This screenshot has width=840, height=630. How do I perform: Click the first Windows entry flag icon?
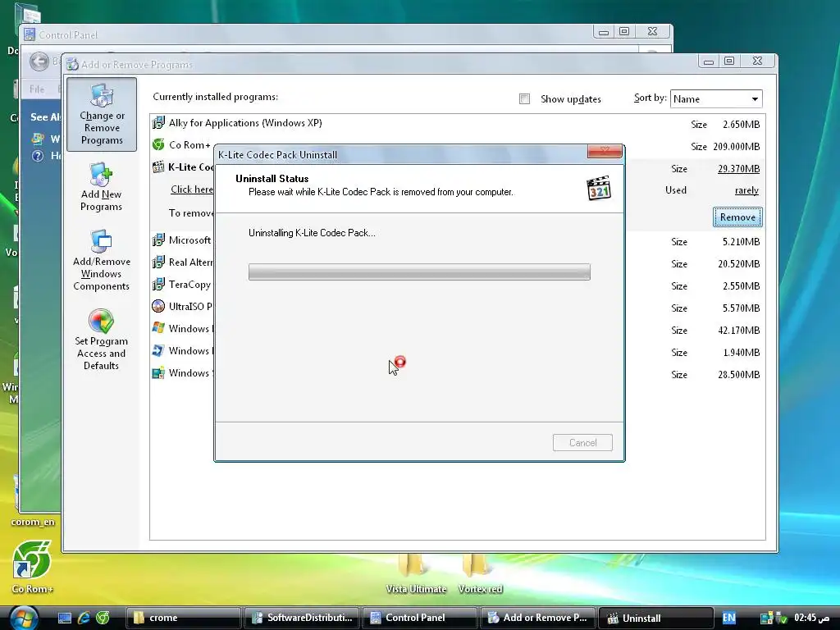(158, 328)
